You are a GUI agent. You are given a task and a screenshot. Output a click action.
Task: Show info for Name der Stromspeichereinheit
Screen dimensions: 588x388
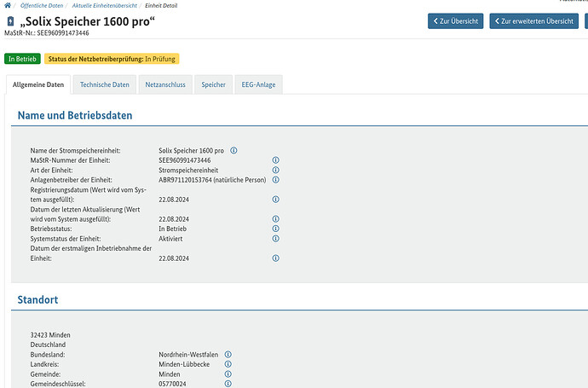[233, 150]
